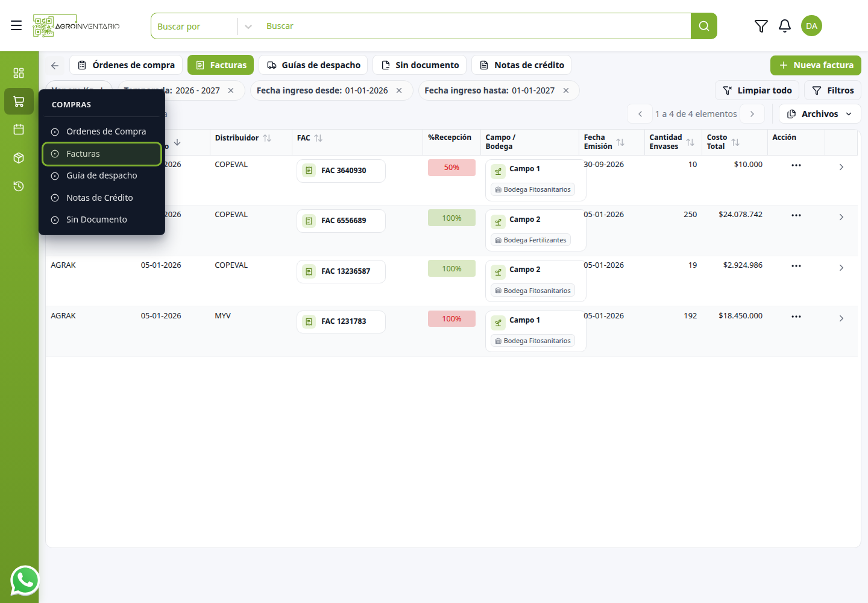The height and width of the screenshot is (603, 868).
Task: Go to next page of results
Action: pyautogui.click(x=752, y=114)
